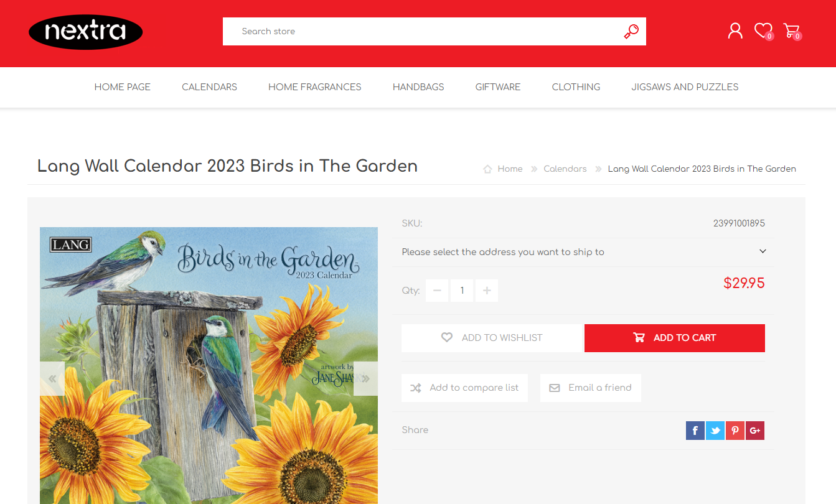Click the nextra logo

click(x=86, y=32)
